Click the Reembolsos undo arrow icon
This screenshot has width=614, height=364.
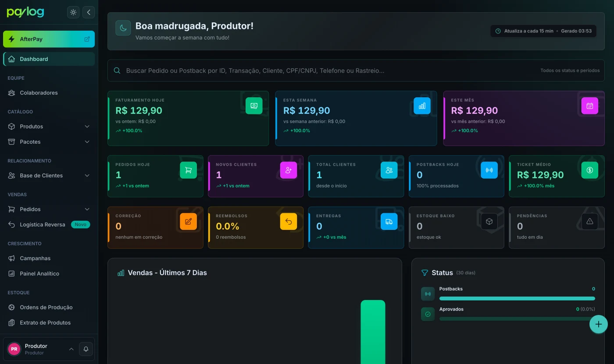coord(289,222)
